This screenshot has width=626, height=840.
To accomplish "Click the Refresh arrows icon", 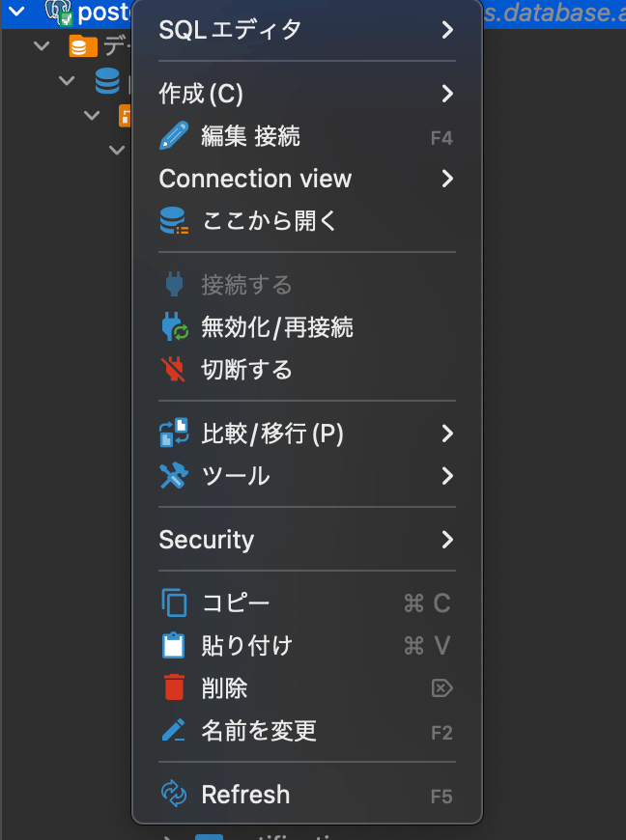I will [x=174, y=794].
